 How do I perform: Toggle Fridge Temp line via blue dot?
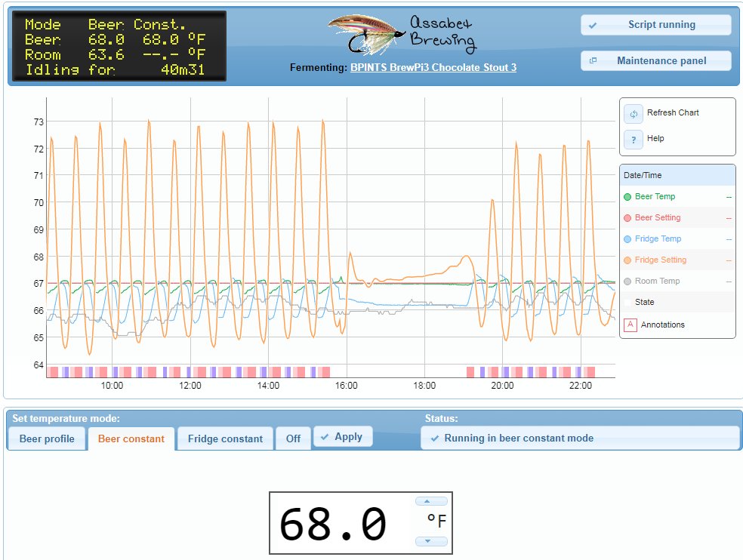pyautogui.click(x=627, y=239)
